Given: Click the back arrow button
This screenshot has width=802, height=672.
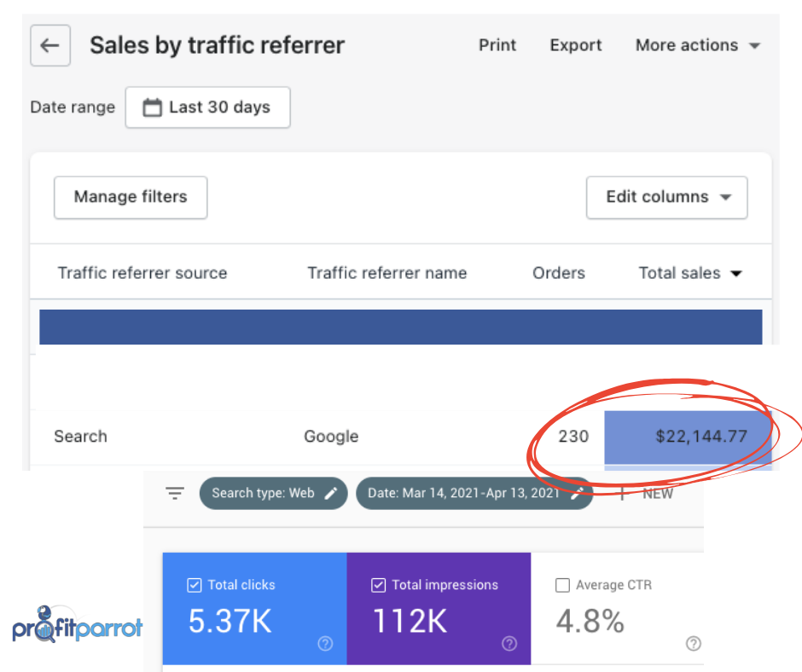Looking at the screenshot, I should click(50, 46).
